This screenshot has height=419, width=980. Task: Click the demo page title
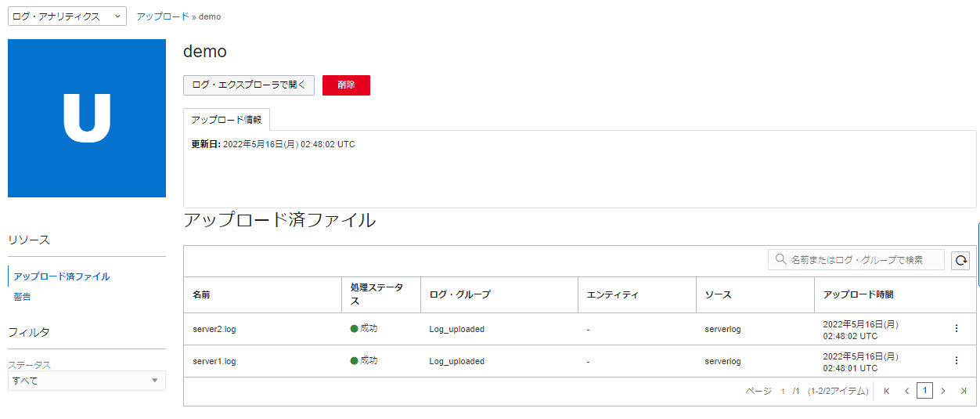coord(205,52)
